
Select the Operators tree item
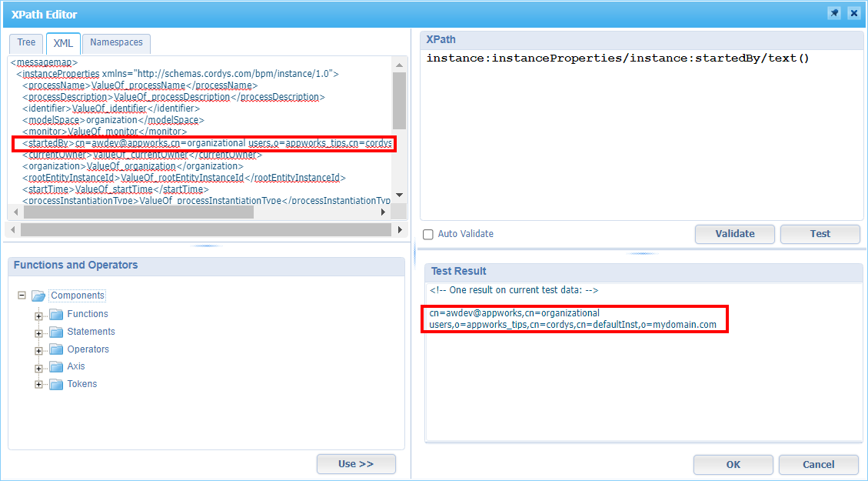click(x=88, y=349)
